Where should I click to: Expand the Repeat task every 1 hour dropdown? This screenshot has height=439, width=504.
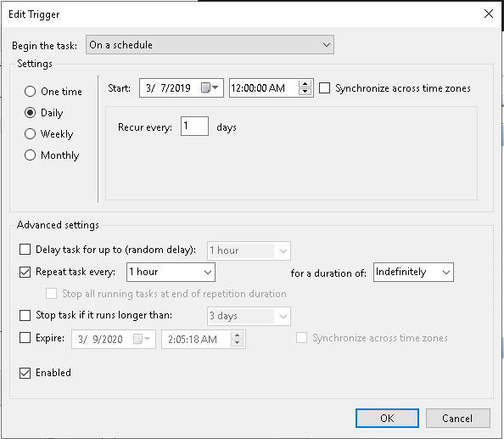[171, 272]
